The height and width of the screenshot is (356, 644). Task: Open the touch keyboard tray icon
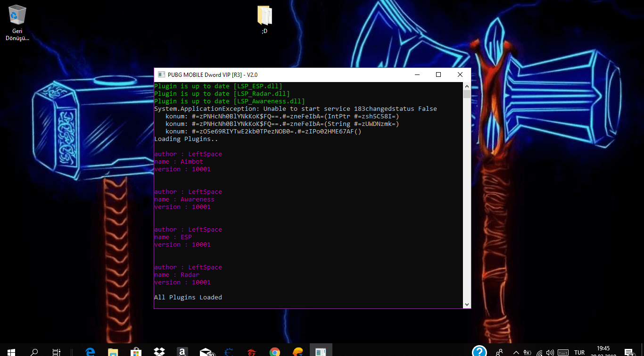point(563,353)
